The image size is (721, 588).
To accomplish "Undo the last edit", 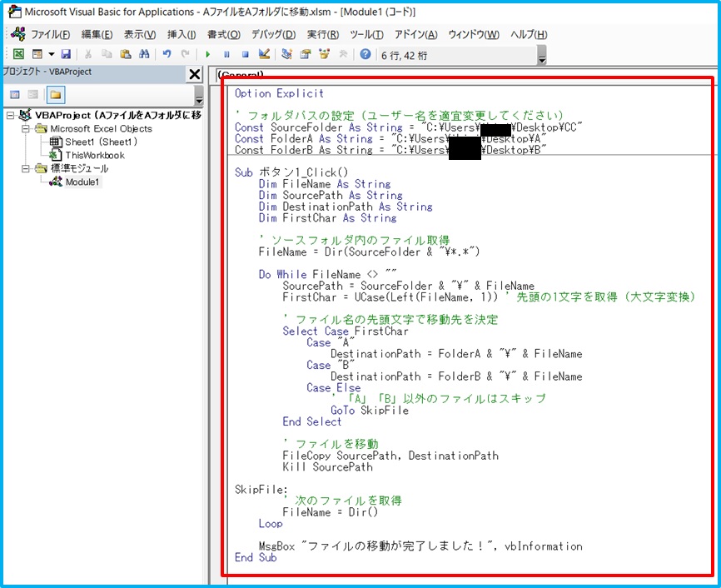I will (167, 54).
